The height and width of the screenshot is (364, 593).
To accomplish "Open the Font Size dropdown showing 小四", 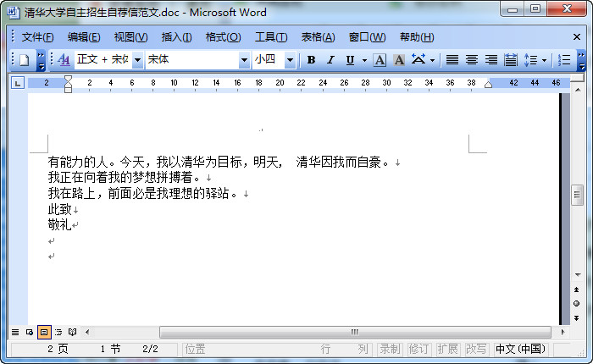I will coord(290,60).
